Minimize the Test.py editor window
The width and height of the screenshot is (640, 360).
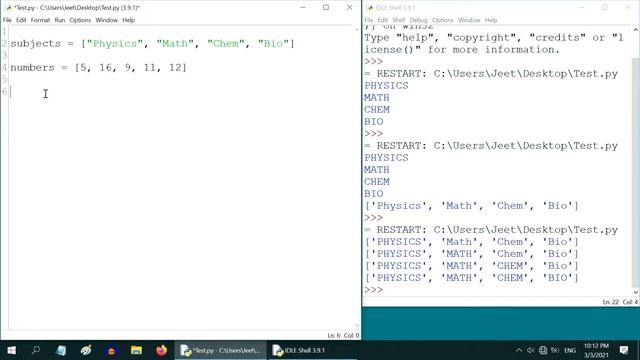tap(303, 7)
